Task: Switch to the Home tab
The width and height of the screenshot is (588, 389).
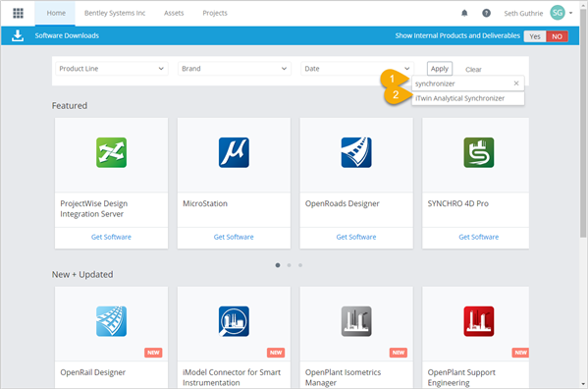Action: click(x=56, y=13)
